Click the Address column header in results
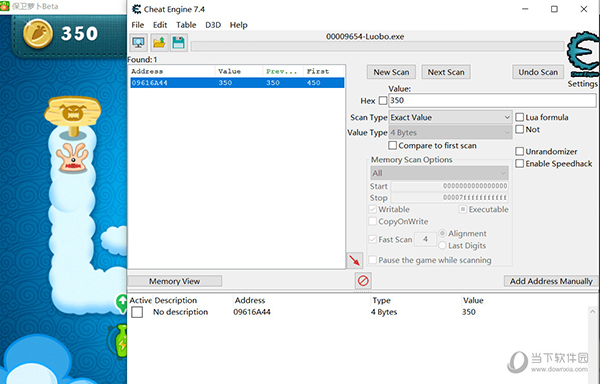The height and width of the screenshot is (384, 600). 172,71
